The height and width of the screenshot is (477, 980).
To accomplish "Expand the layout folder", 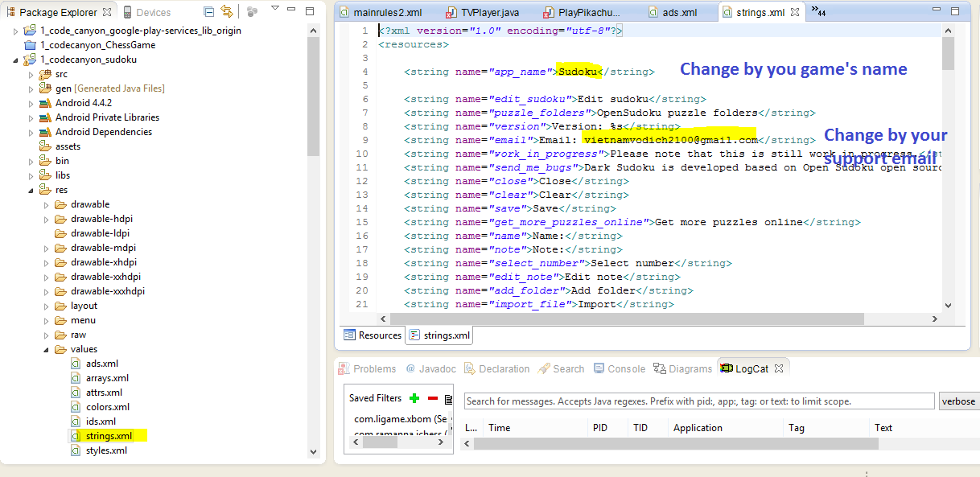I will pyautogui.click(x=47, y=306).
